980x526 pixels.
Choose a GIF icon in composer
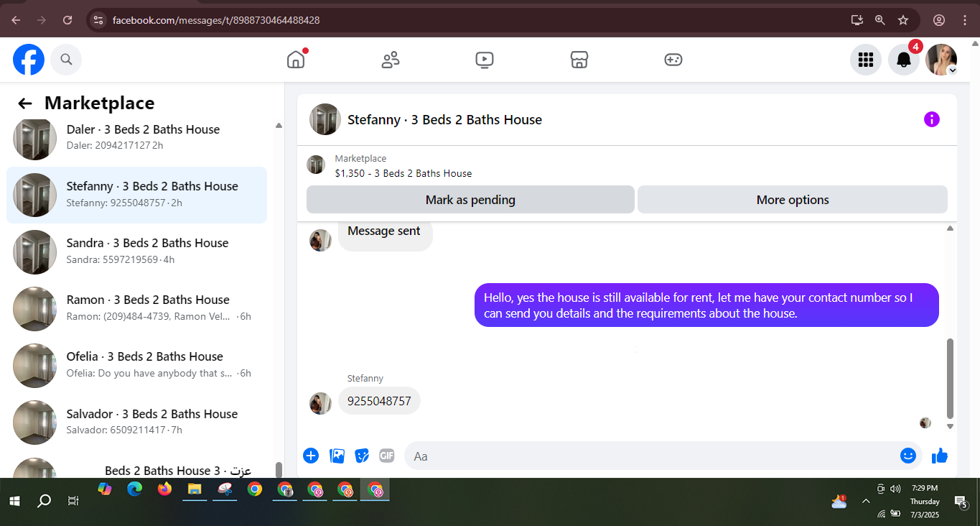[x=387, y=456]
